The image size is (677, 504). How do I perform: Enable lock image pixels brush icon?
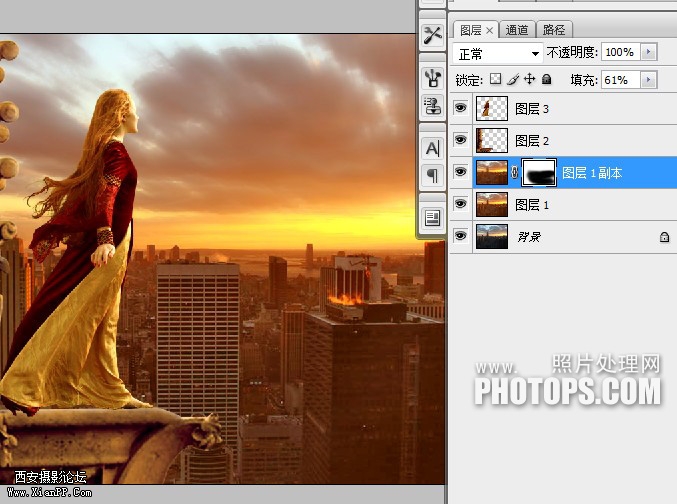coord(513,79)
